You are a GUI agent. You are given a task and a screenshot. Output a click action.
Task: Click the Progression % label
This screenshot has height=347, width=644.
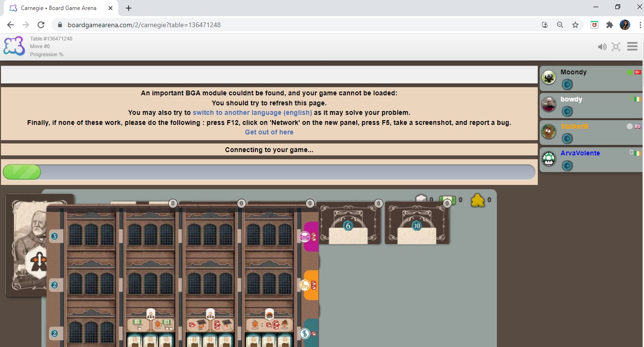[46, 54]
